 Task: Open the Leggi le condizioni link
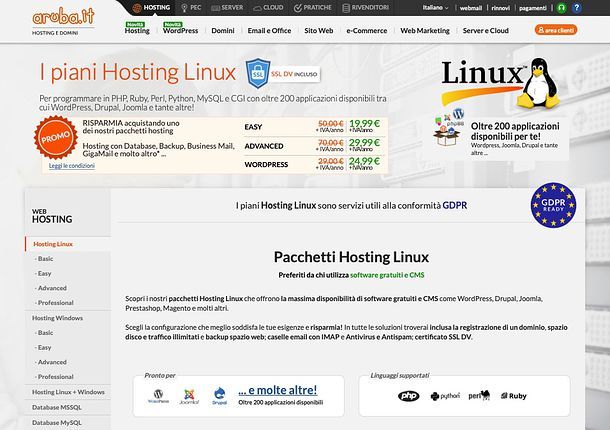(72, 166)
